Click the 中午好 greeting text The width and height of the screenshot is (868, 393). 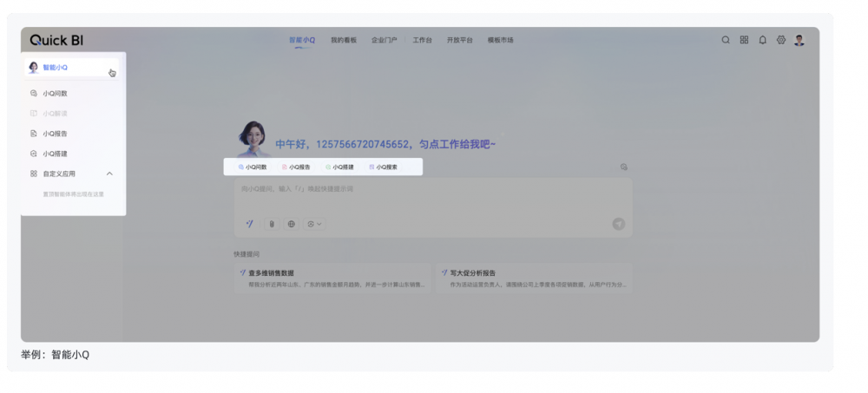[385, 144]
